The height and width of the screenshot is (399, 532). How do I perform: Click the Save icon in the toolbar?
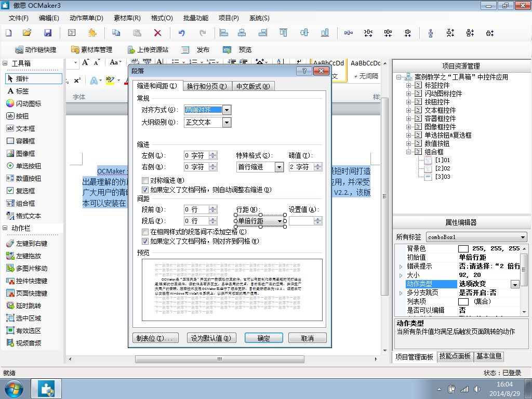[47, 33]
